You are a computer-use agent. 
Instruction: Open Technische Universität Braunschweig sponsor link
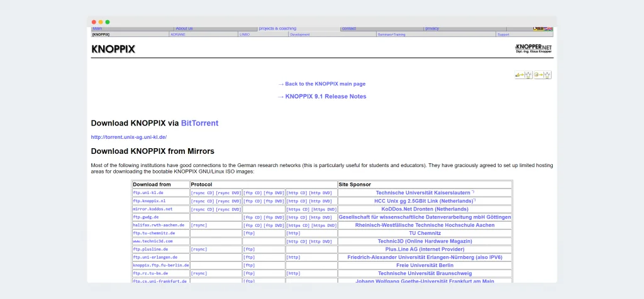(x=425, y=273)
